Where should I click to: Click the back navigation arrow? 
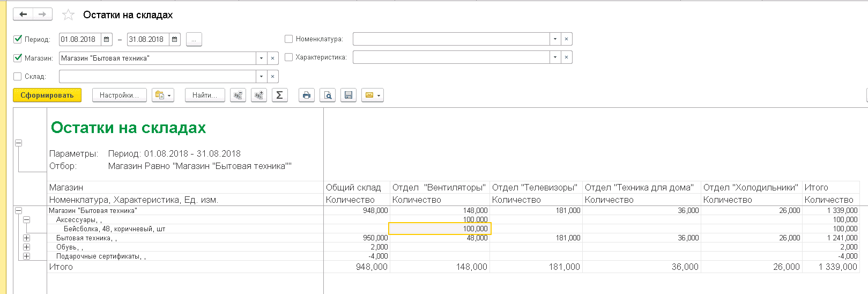click(23, 14)
